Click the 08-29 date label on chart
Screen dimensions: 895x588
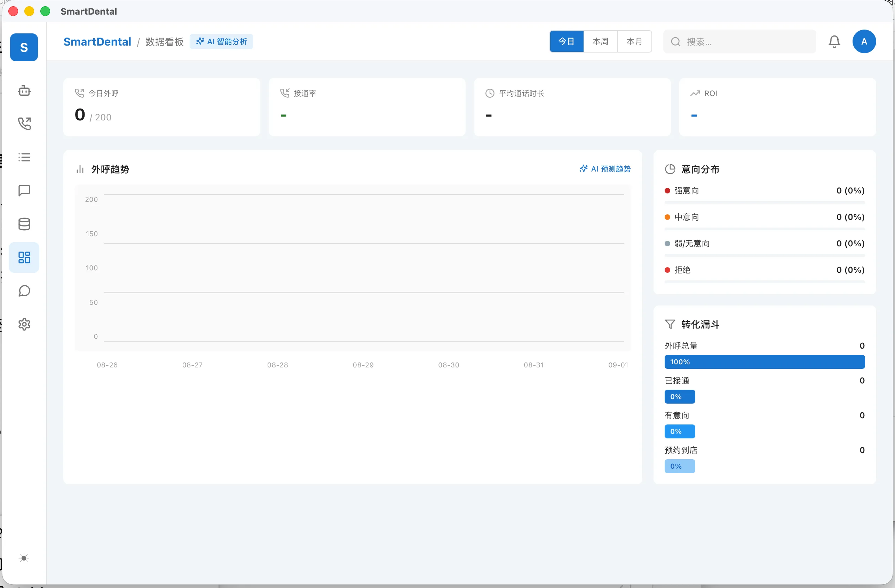tap(363, 365)
